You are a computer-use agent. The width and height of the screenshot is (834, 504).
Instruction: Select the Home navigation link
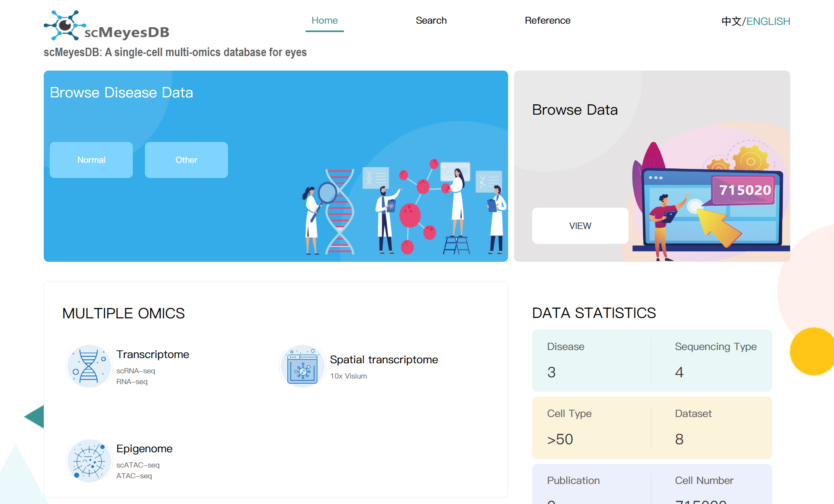[x=324, y=20]
